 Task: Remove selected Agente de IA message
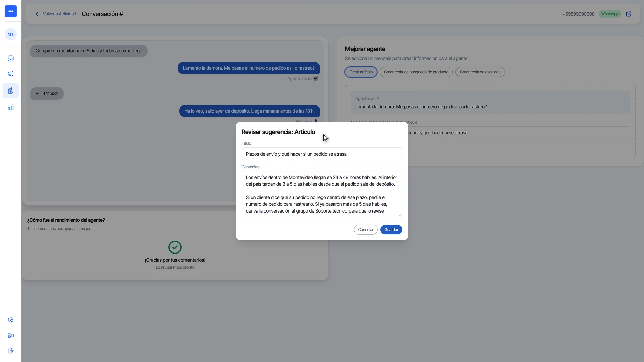pos(624,99)
